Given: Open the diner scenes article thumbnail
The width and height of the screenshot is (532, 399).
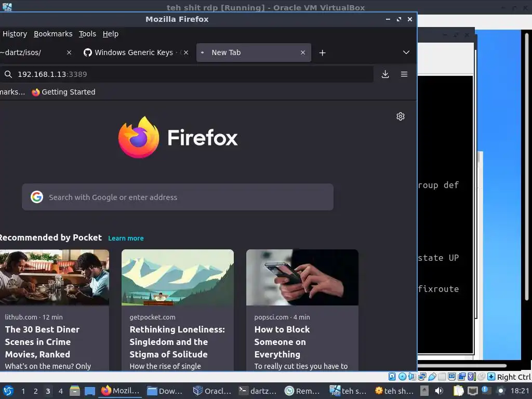Looking at the screenshot, I should click(x=54, y=277).
